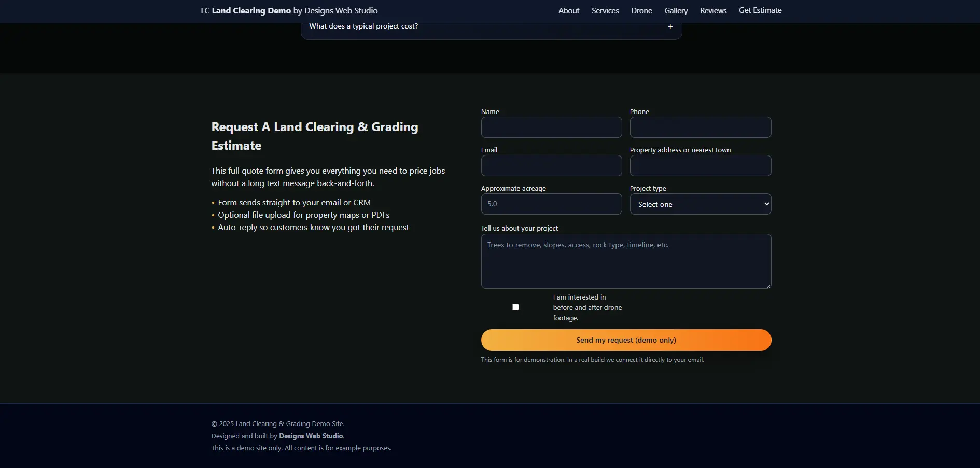Edit the Approximate acreage value of 5.0
Viewport: 980px width, 468px height.
(x=551, y=204)
